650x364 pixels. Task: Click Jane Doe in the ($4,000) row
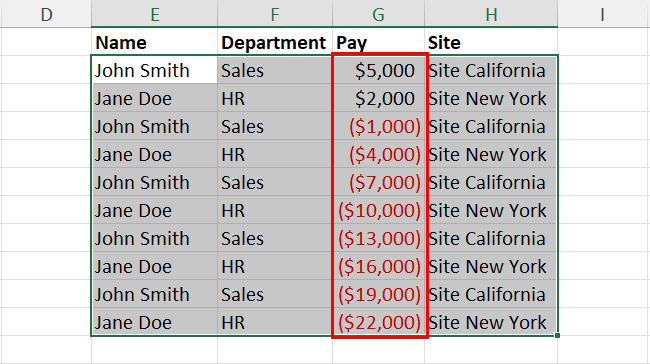(x=154, y=154)
